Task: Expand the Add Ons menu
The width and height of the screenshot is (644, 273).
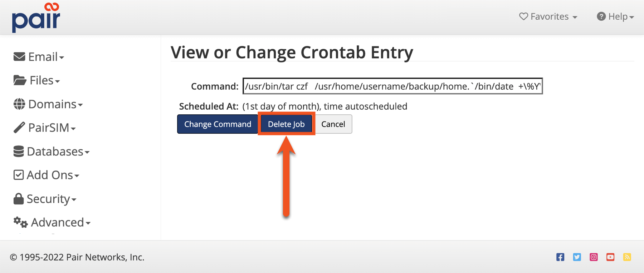Action: coord(47,175)
